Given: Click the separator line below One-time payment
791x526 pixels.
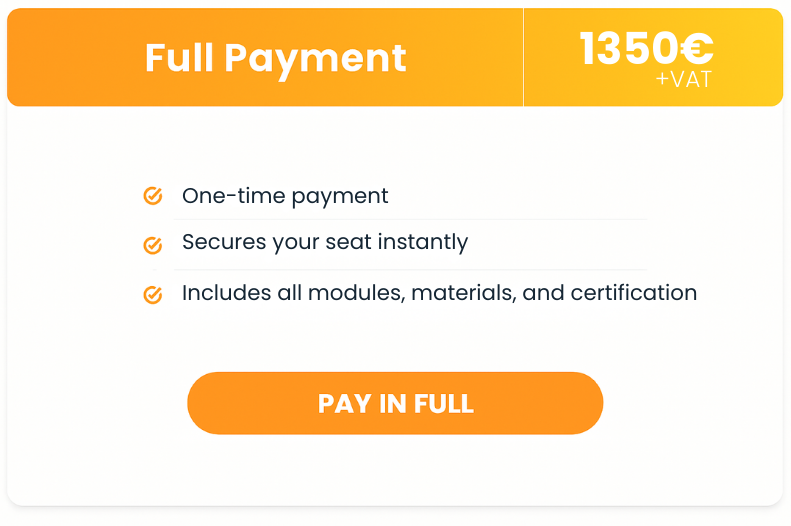Looking at the screenshot, I should [x=410, y=219].
